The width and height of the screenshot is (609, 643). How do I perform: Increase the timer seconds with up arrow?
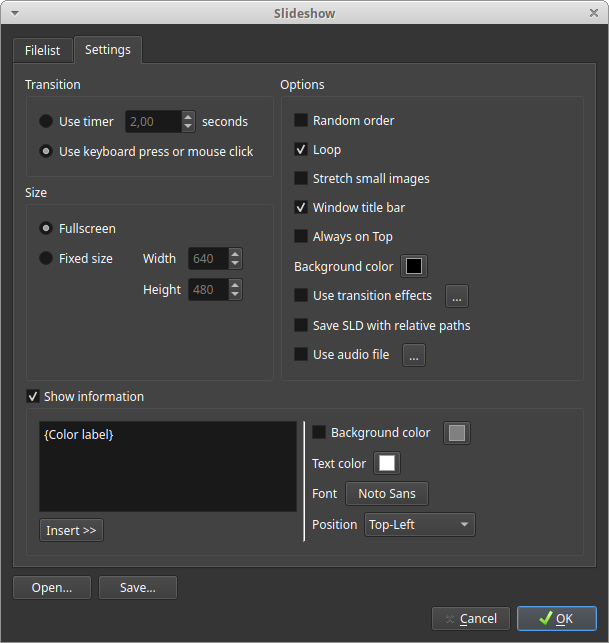[188, 116]
